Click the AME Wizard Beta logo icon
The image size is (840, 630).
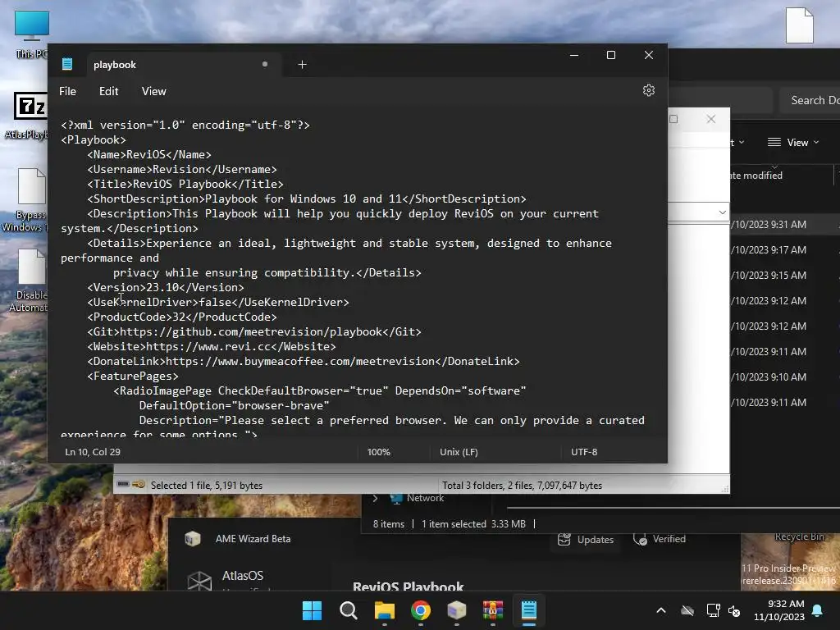pyautogui.click(x=192, y=539)
